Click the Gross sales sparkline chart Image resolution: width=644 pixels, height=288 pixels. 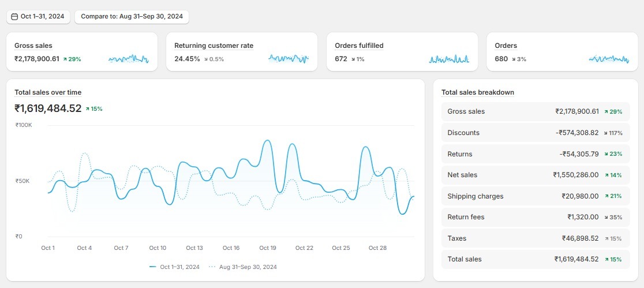(128, 59)
